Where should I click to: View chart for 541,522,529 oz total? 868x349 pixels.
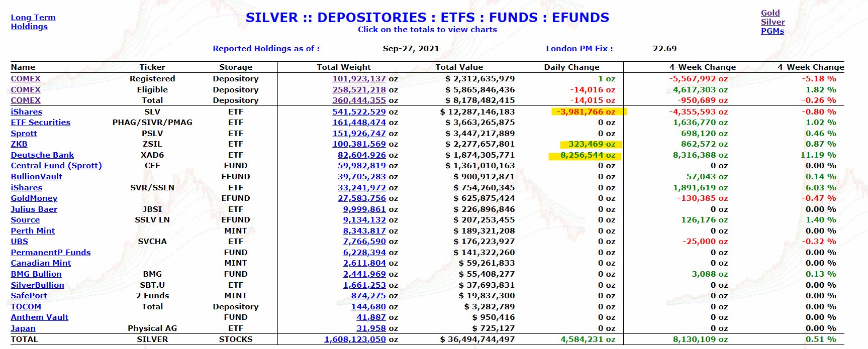(x=359, y=112)
